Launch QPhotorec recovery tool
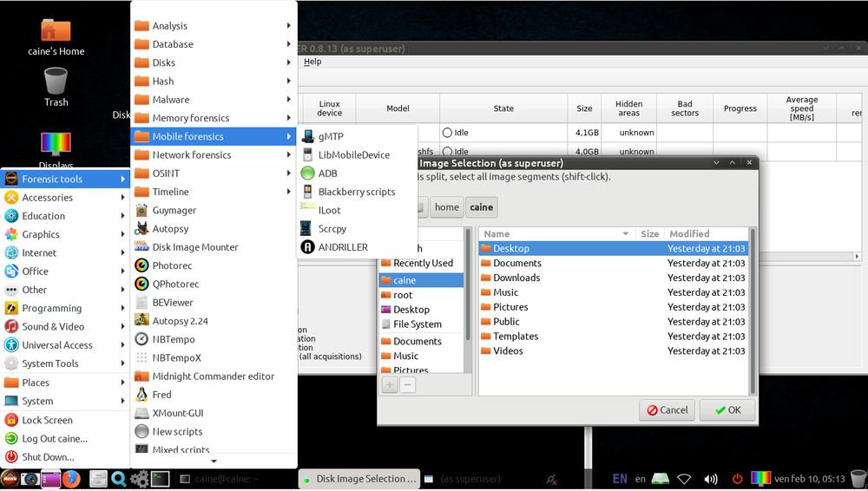The height and width of the screenshot is (491, 868). tap(175, 284)
